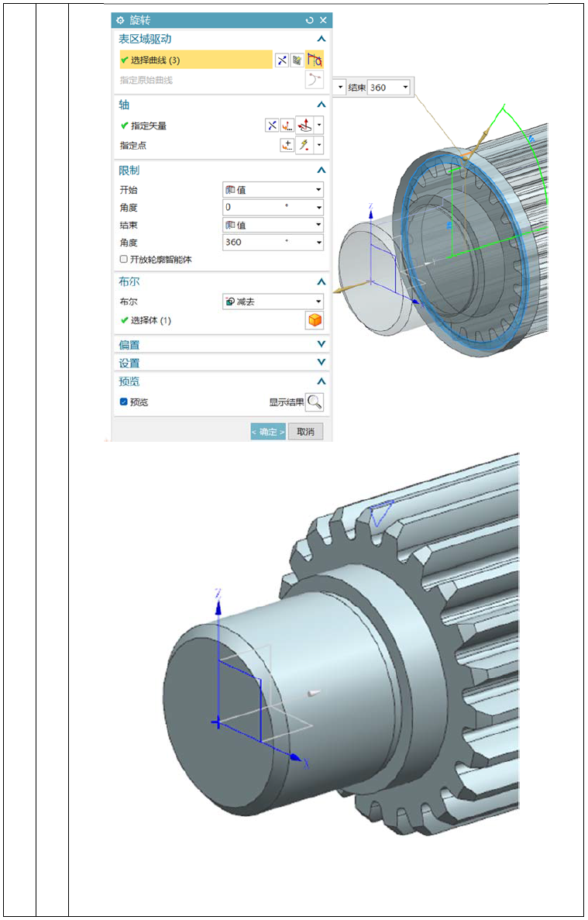Collapse the 表区域驱动 section
This screenshot has height=920, width=588.
coord(321,40)
